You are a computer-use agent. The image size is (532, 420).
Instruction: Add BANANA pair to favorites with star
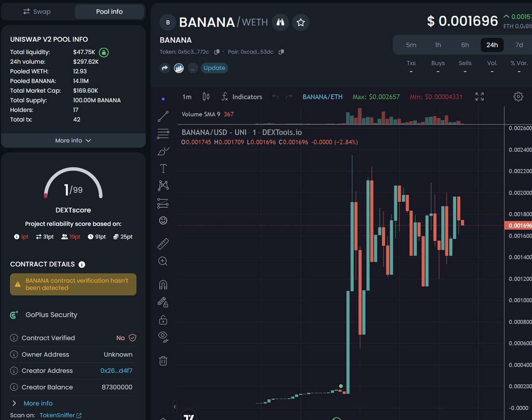pyautogui.click(x=301, y=22)
